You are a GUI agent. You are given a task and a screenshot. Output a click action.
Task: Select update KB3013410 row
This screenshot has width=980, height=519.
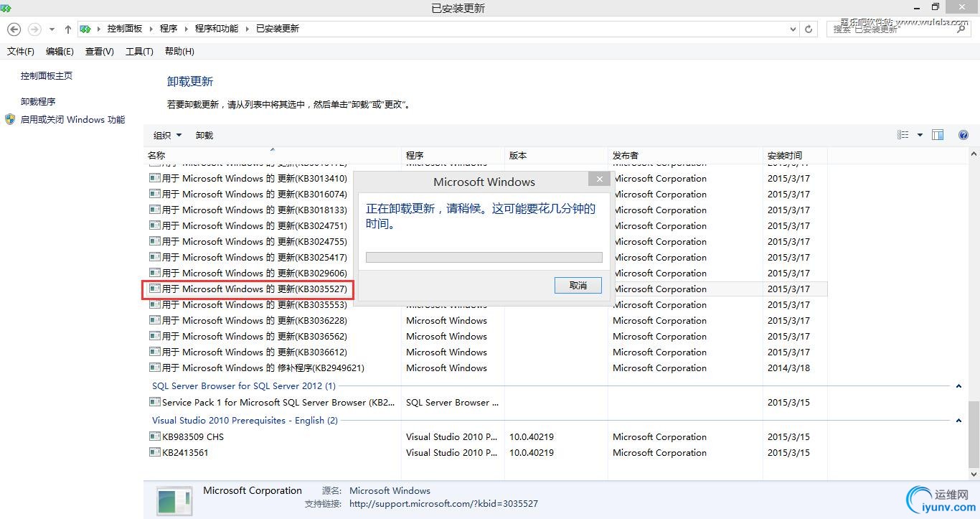[x=486, y=179]
